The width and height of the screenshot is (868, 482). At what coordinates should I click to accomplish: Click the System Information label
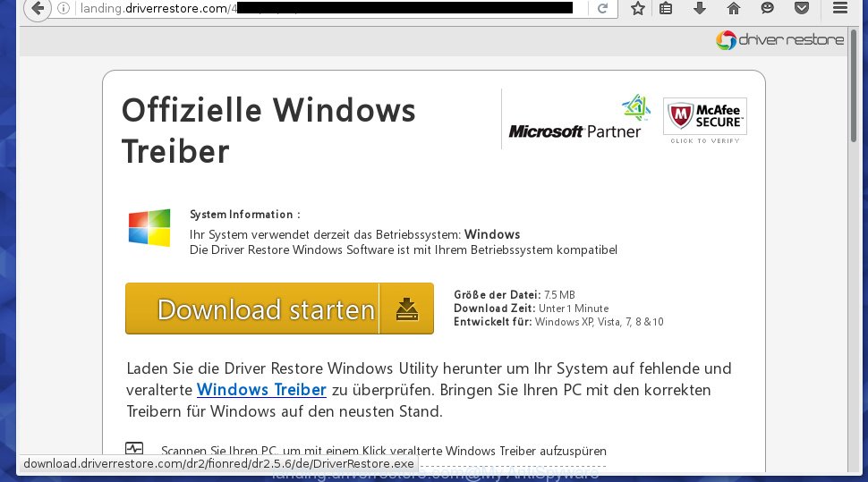244,214
